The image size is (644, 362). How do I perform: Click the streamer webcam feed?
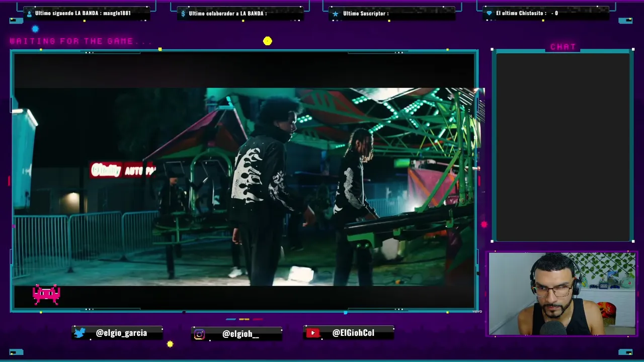click(x=562, y=294)
